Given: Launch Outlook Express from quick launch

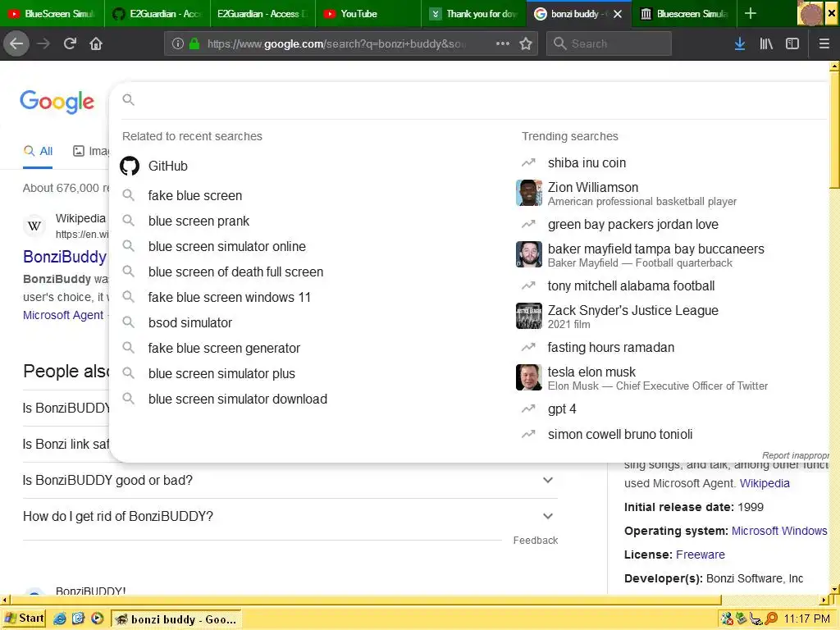Looking at the screenshot, I should point(78,619).
